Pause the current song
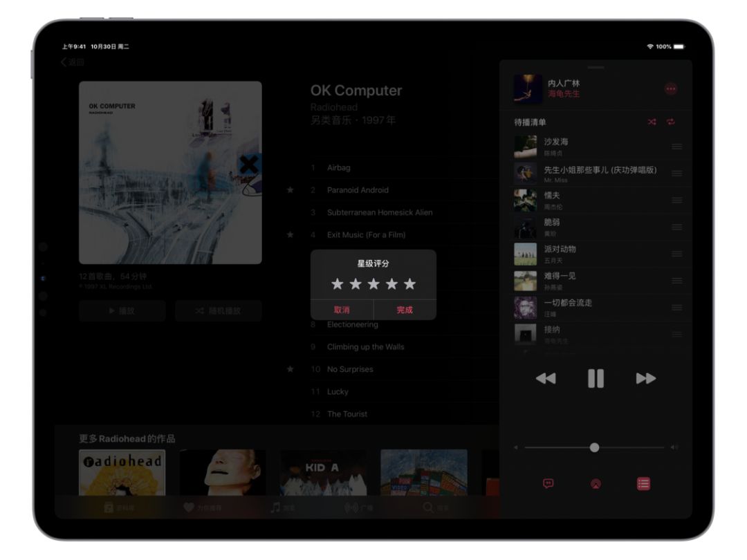The width and height of the screenshot is (747, 560). click(596, 379)
